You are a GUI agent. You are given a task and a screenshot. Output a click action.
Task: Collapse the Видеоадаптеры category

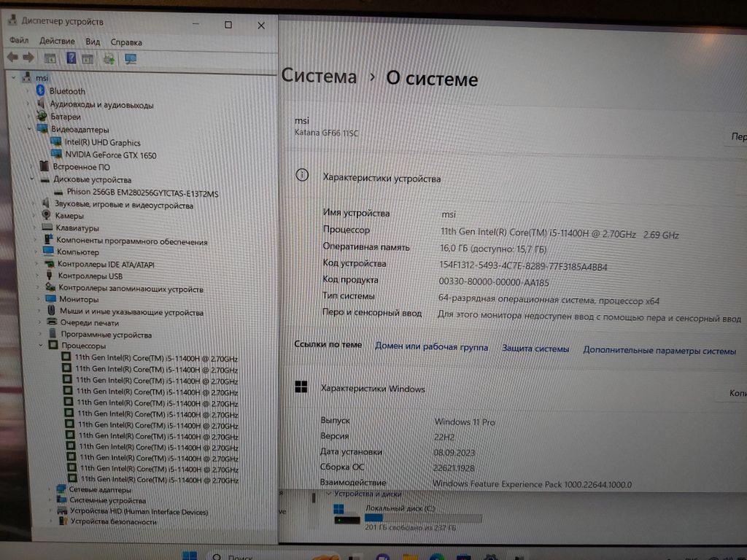31,129
